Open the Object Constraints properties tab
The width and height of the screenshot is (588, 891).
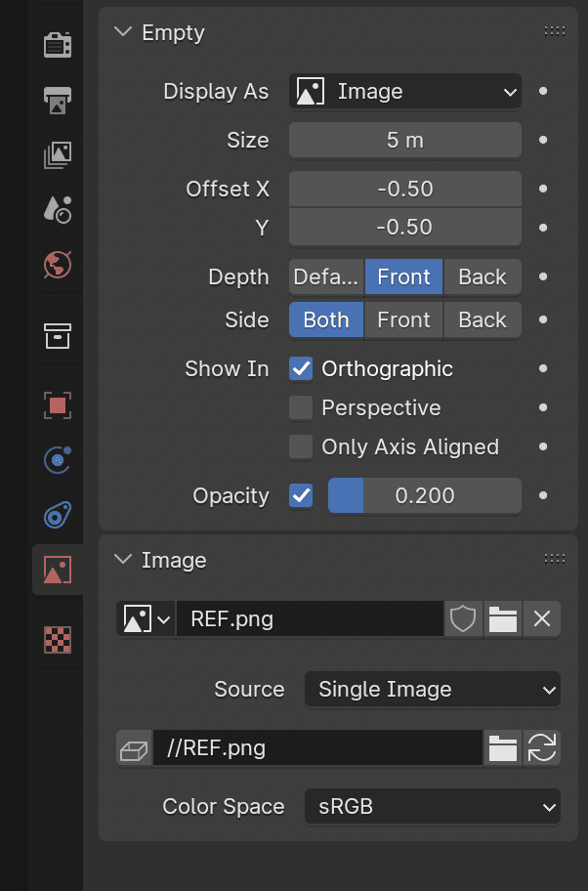[58, 515]
